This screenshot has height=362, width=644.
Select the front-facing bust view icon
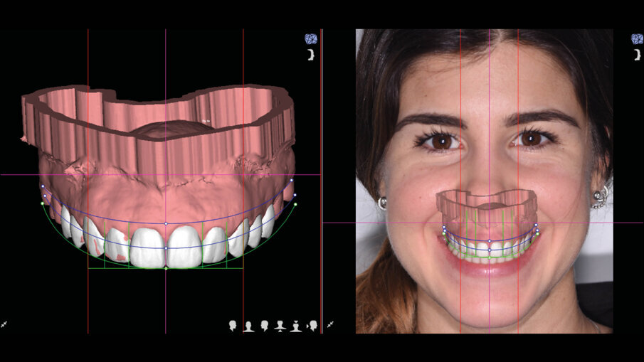click(248, 326)
